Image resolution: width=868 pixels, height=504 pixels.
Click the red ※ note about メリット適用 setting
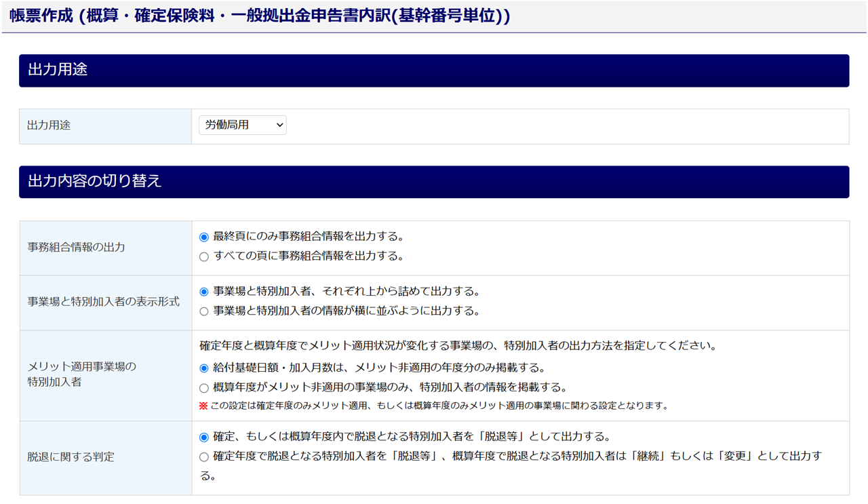coord(433,406)
